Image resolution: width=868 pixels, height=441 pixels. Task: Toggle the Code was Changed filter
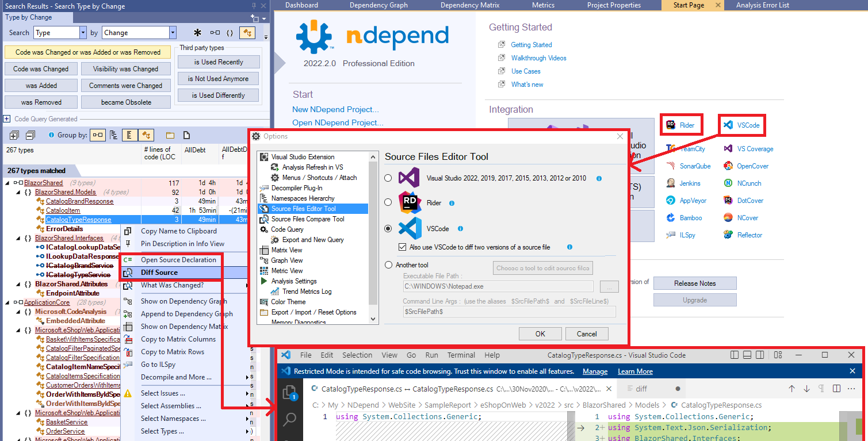coord(41,69)
